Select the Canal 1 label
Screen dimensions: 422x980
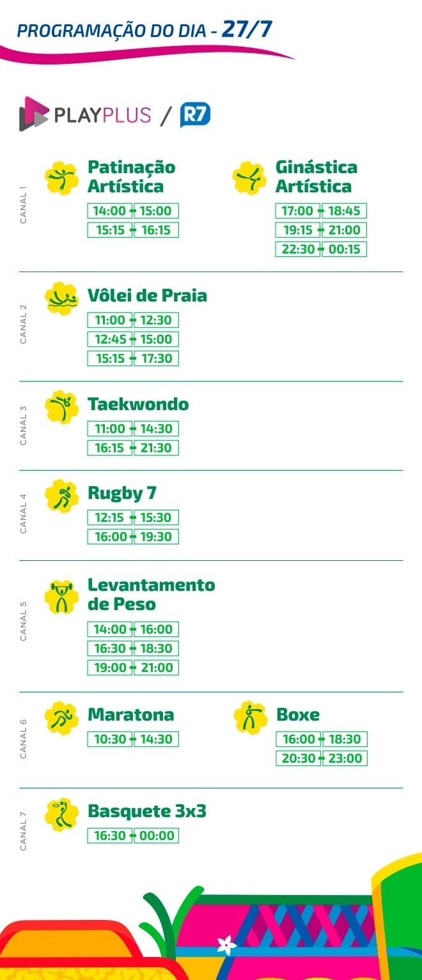(x=24, y=204)
